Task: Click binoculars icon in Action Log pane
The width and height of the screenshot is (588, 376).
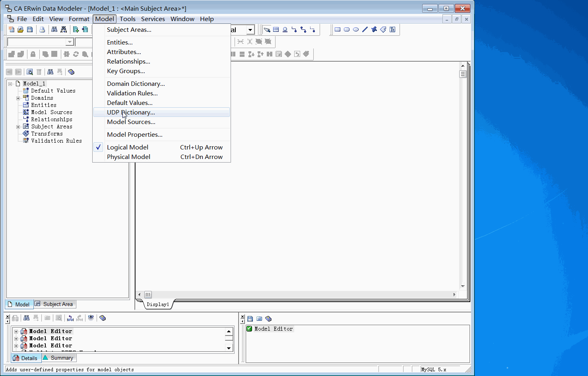Action: click(x=26, y=318)
